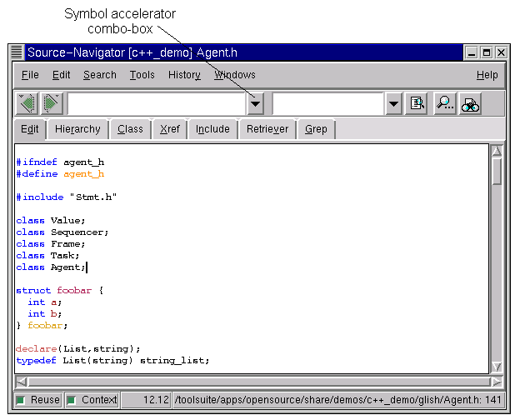Screen dimensions: 515x420
Task: Click the 'class Agent;' line
Action: click(x=51, y=267)
